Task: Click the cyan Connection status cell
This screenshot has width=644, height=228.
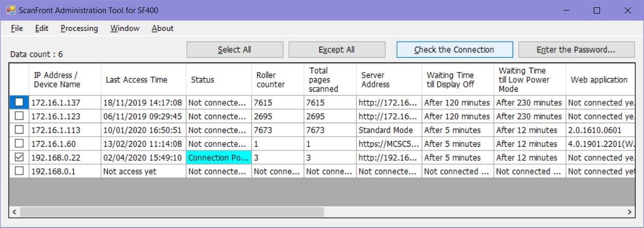Action: tap(218, 157)
